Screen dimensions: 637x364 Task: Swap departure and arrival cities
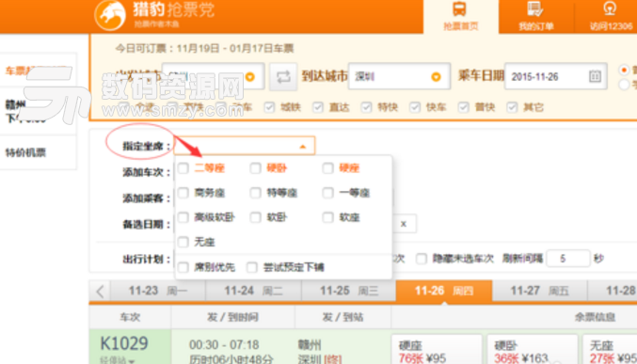[x=283, y=76]
